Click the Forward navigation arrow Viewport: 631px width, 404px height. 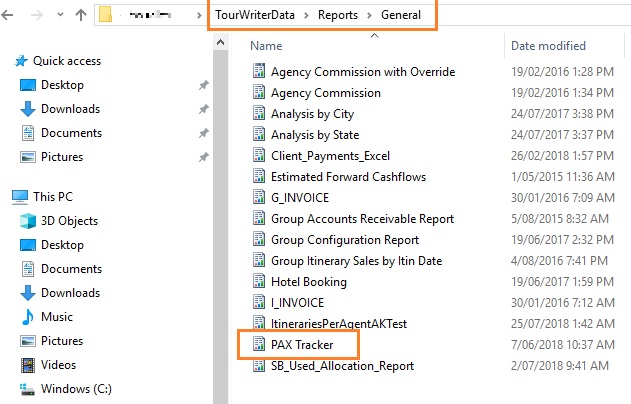tap(37, 15)
